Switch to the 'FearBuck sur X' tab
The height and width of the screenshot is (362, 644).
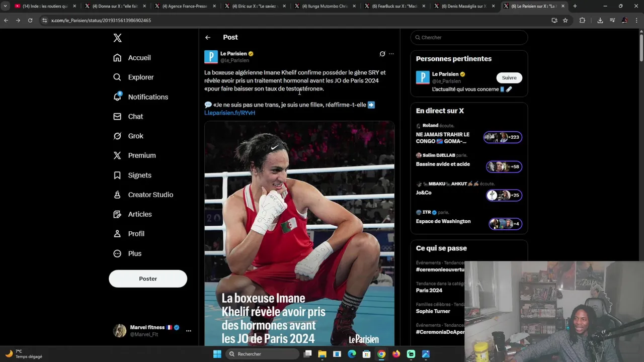click(x=394, y=6)
